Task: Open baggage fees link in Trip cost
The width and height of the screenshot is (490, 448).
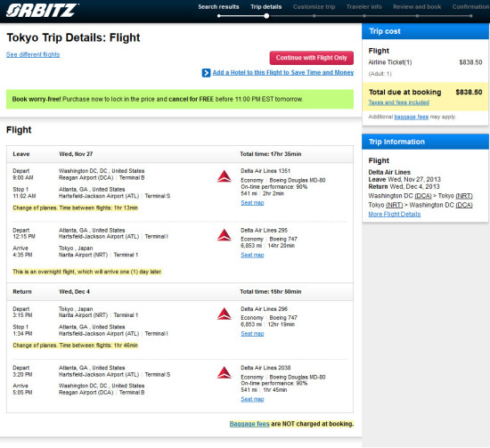Action: click(x=412, y=117)
